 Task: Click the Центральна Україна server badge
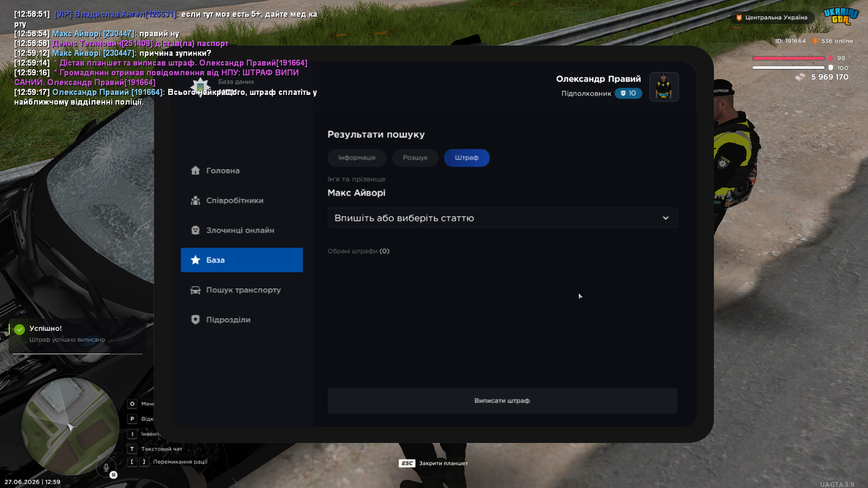pos(772,18)
